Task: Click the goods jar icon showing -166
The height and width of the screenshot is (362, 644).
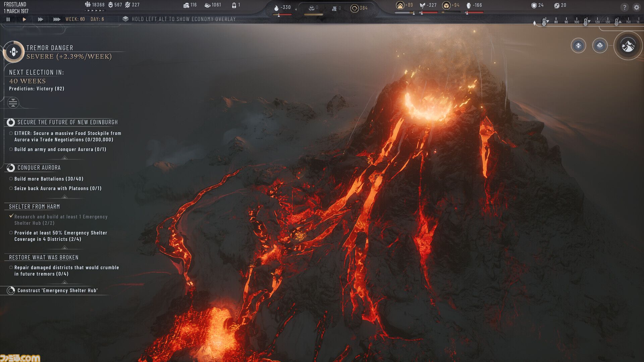Action: click(x=469, y=5)
